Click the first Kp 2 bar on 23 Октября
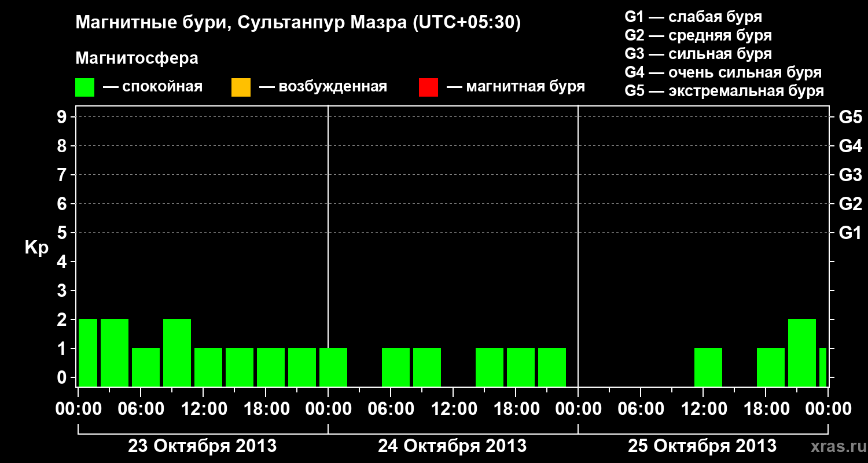This screenshot has height=463, width=868. tap(88, 352)
